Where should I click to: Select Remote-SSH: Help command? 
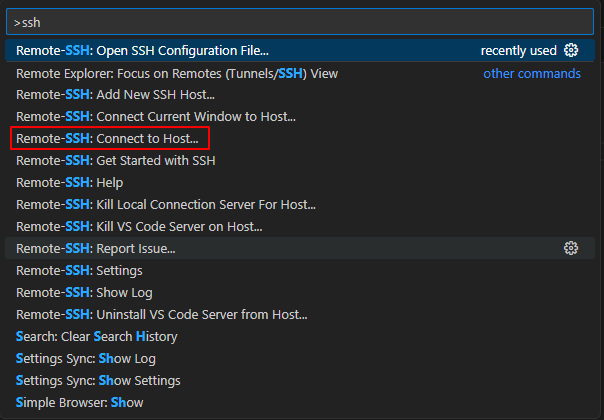(x=300, y=182)
